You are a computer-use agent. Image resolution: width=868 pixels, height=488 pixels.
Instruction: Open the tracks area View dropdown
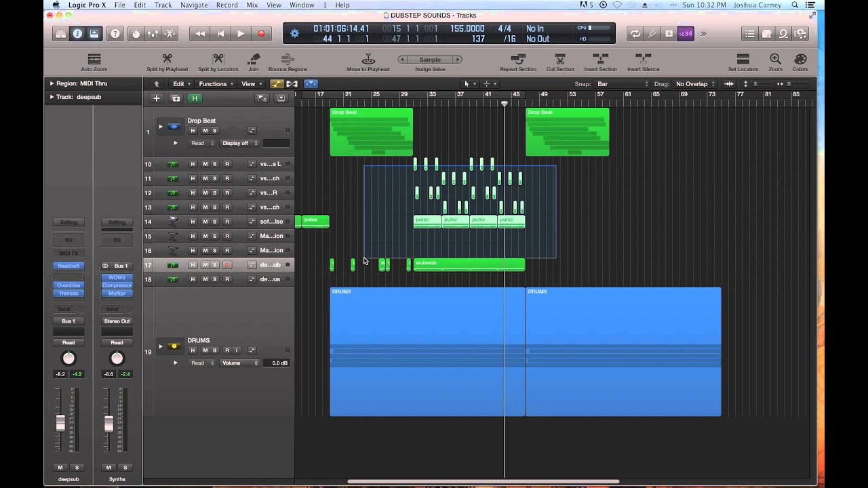pos(251,84)
